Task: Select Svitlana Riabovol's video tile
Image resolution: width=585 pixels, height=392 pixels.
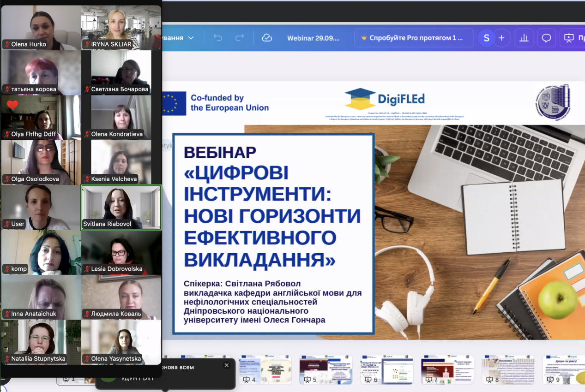Action: [121, 207]
